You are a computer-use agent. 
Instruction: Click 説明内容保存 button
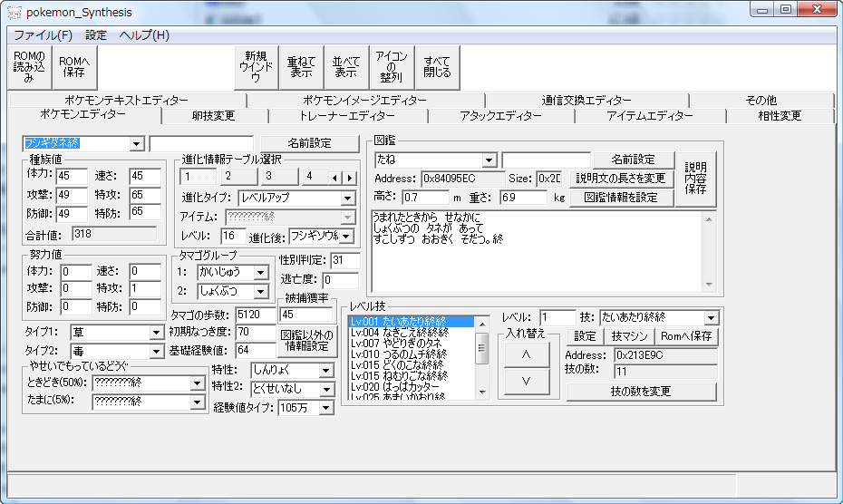(695, 179)
